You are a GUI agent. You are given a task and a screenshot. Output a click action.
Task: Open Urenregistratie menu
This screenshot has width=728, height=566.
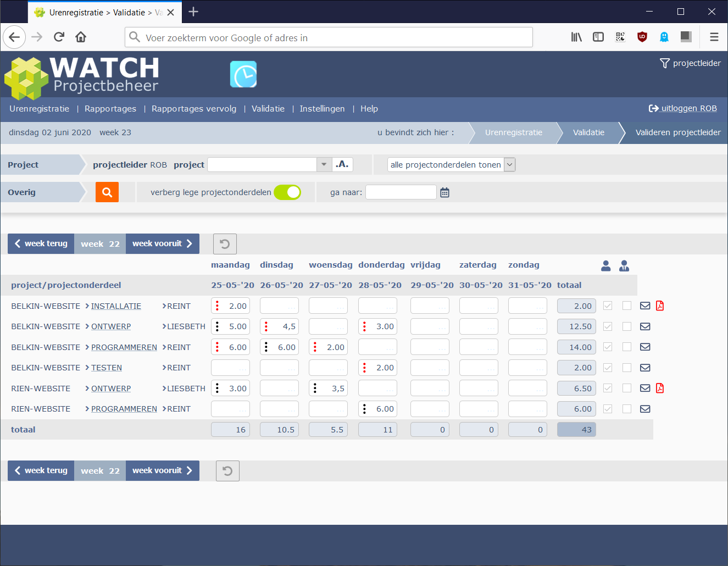(40, 109)
